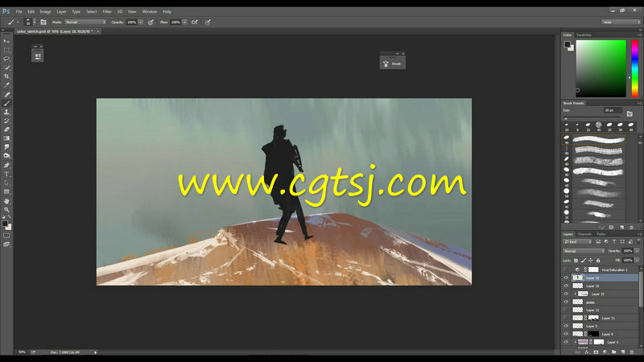Select the Brush tool in the toolbox

click(x=6, y=104)
